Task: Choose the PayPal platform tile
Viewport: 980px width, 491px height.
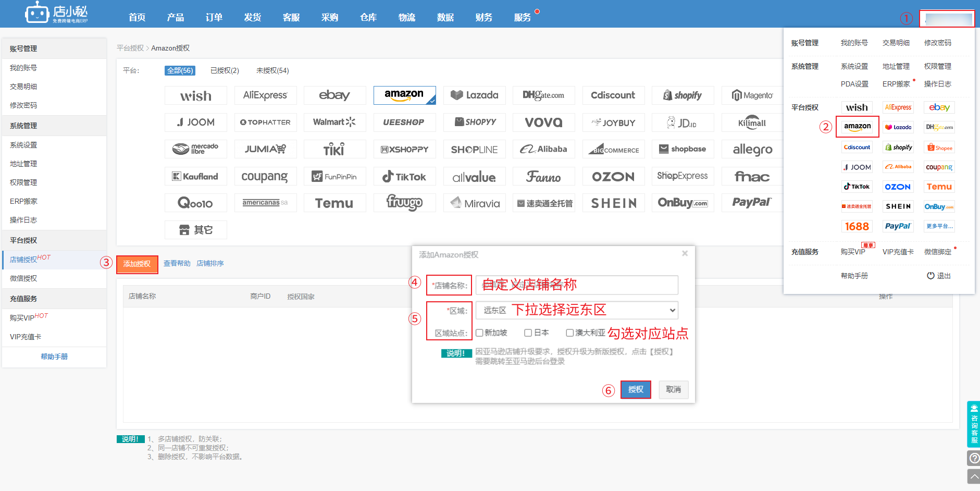Action: click(x=752, y=203)
